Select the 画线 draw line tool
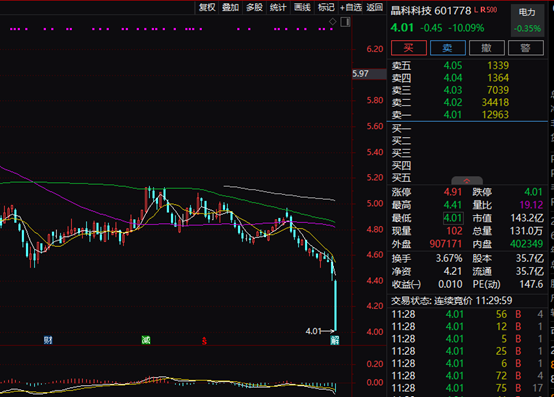The image size is (554, 397). click(x=302, y=7)
